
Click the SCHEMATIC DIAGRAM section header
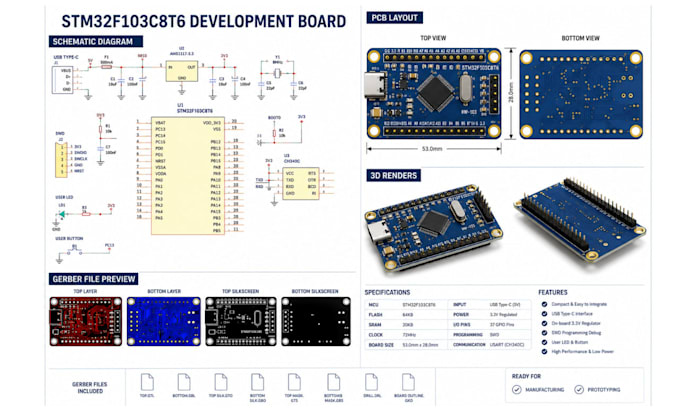(96, 42)
